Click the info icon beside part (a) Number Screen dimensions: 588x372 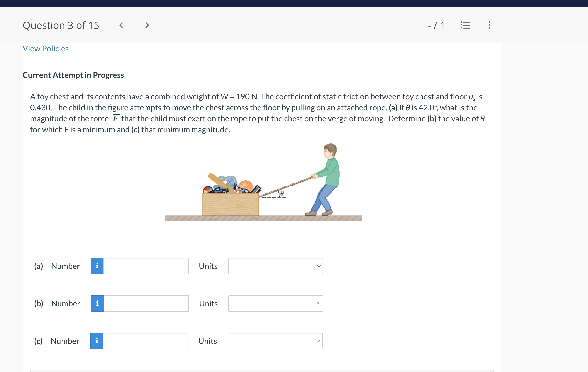97,266
